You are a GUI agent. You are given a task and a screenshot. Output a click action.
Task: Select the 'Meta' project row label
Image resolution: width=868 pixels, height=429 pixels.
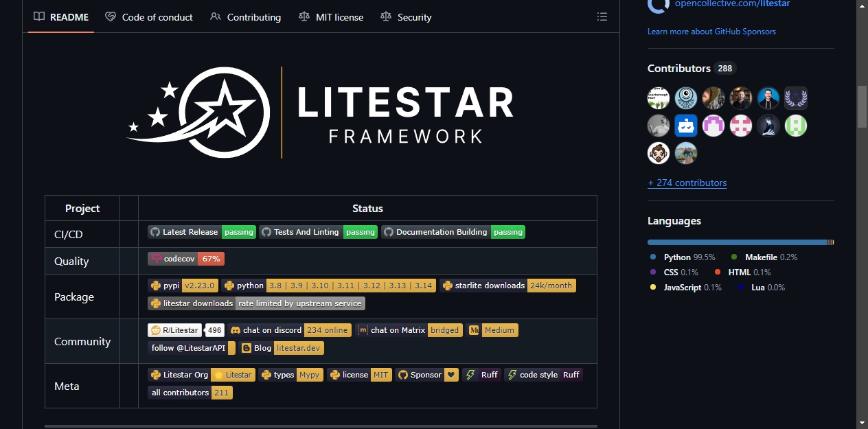(x=67, y=386)
